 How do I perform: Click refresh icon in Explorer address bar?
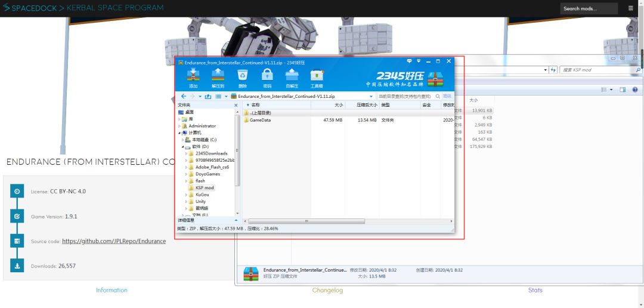coord(553,70)
